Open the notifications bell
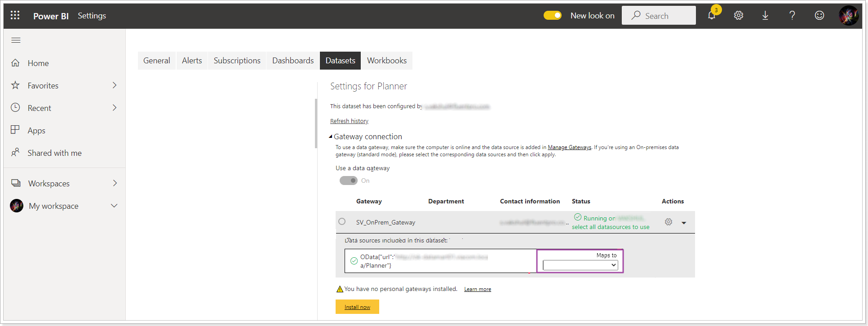The image size is (868, 326). tap(712, 16)
